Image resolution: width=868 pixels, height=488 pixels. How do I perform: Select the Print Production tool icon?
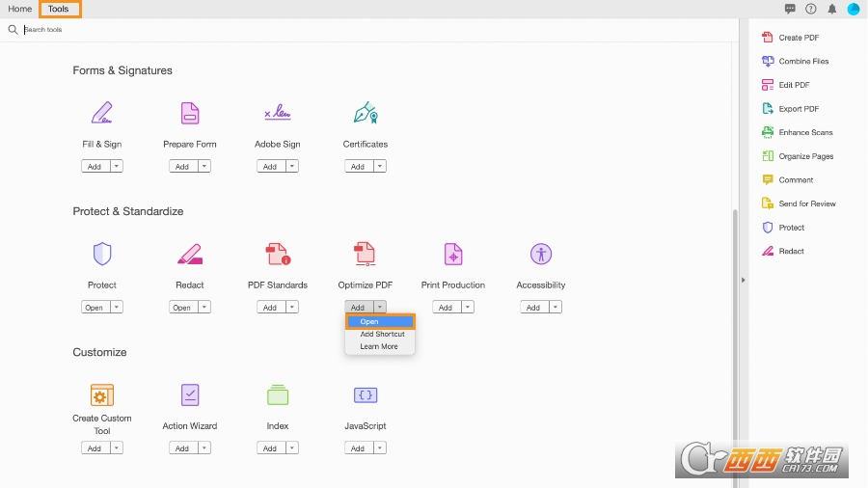453,254
